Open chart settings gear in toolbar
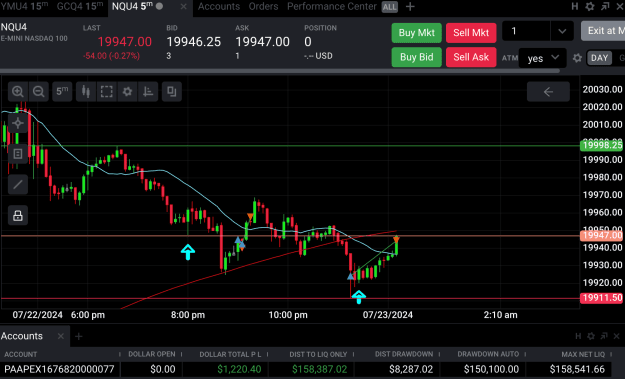 (x=127, y=92)
